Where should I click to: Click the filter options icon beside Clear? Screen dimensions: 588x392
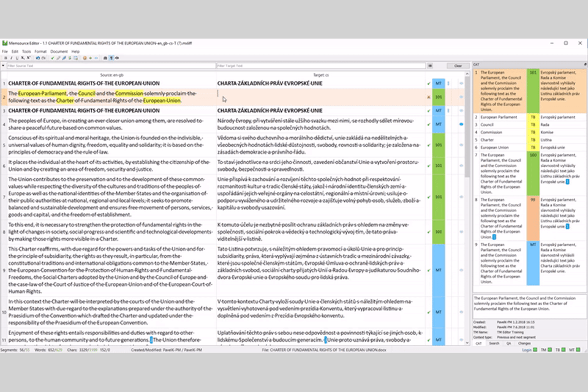[430, 66]
